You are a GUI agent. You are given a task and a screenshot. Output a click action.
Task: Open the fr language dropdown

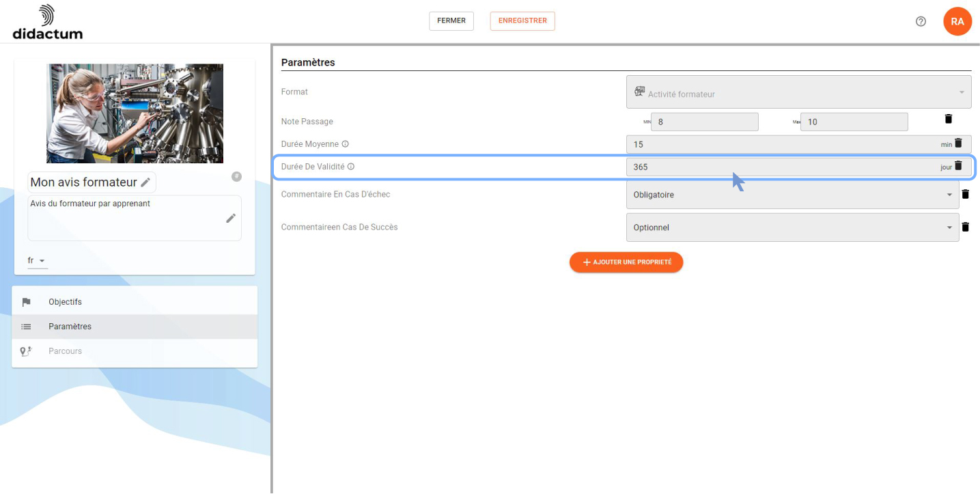[38, 261]
